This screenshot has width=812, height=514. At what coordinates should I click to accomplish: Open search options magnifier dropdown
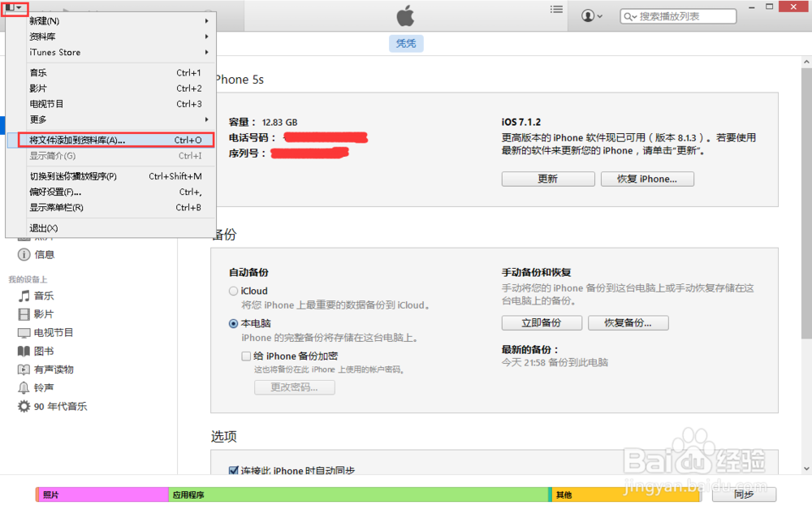(x=630, y=16)
